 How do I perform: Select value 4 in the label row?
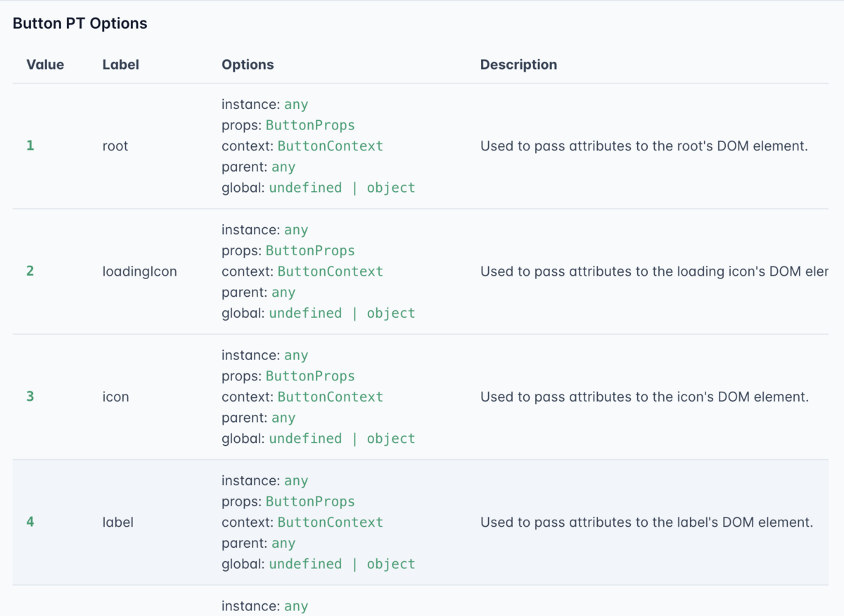[30, 522]
